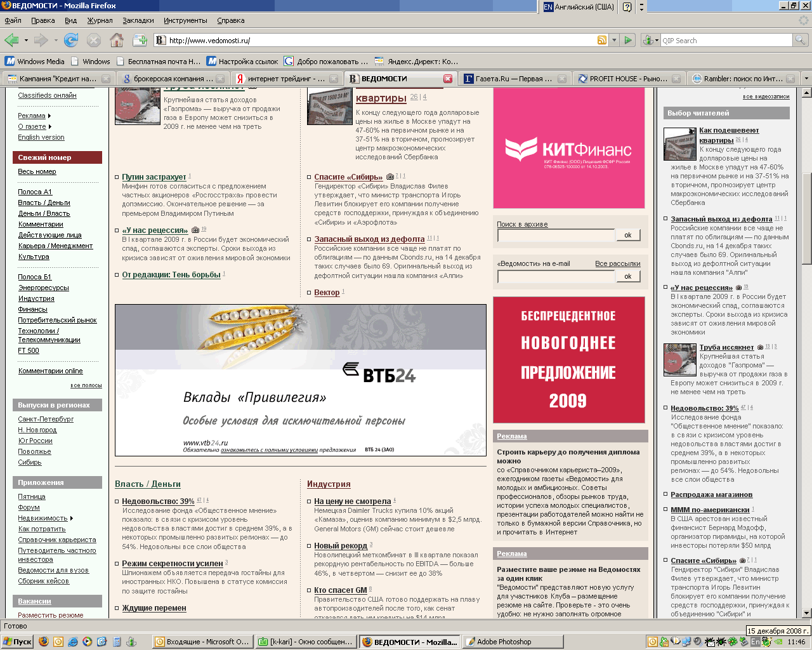This screenshot has height=650, width=812.
Task: Open the English version sidebar link
Action: 41,137
